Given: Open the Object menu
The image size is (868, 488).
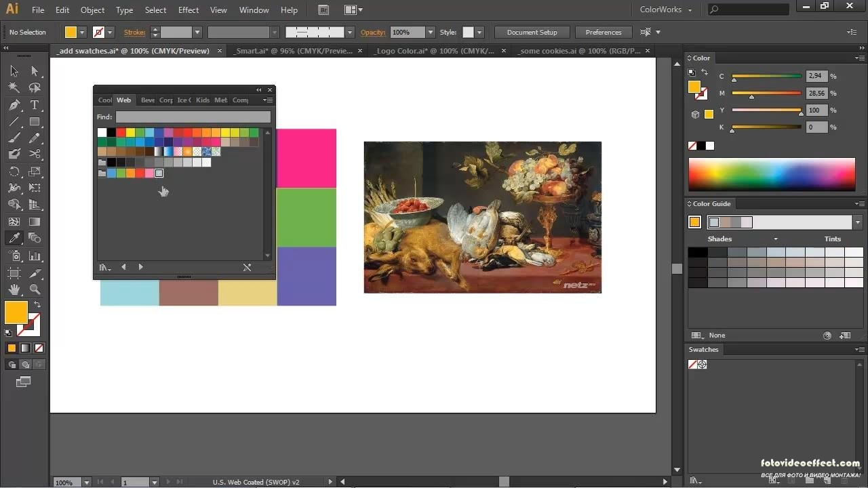Looking at the screenshot, I should click(x=93, y=10).
